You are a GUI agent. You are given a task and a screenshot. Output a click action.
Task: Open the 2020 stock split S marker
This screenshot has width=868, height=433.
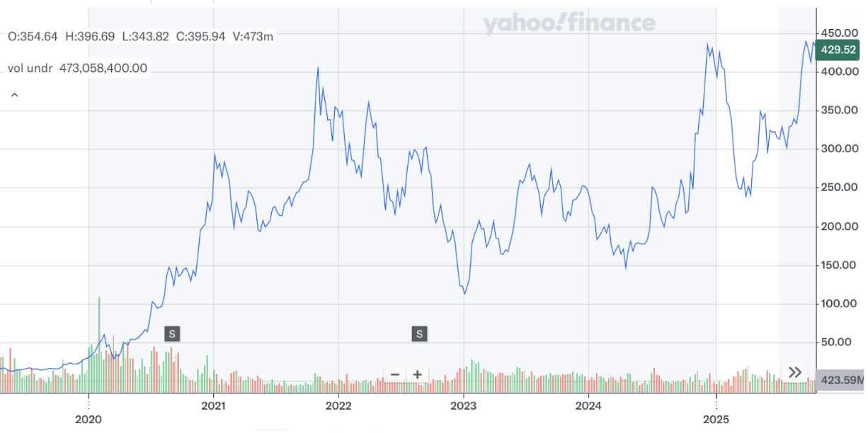pyautogui.click(x=172, y=333)
